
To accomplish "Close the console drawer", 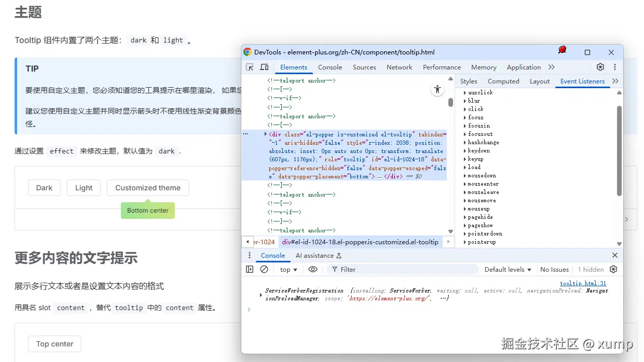I will click(x=615, y=255).
